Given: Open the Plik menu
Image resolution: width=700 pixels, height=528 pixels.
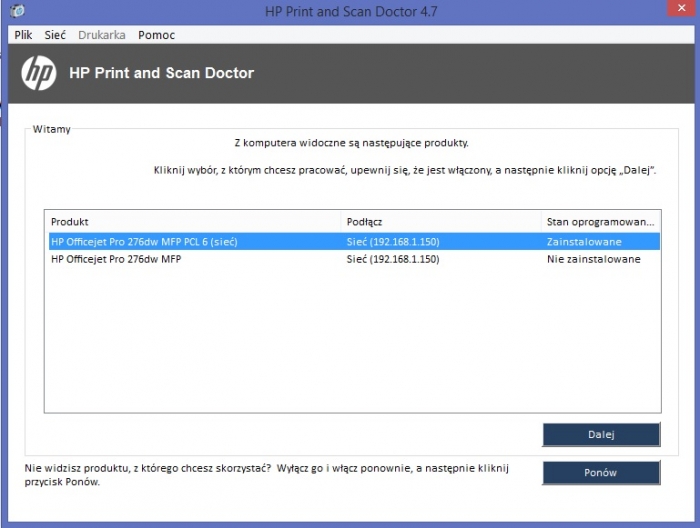Looking at the screenshot, I should (23, 35).
